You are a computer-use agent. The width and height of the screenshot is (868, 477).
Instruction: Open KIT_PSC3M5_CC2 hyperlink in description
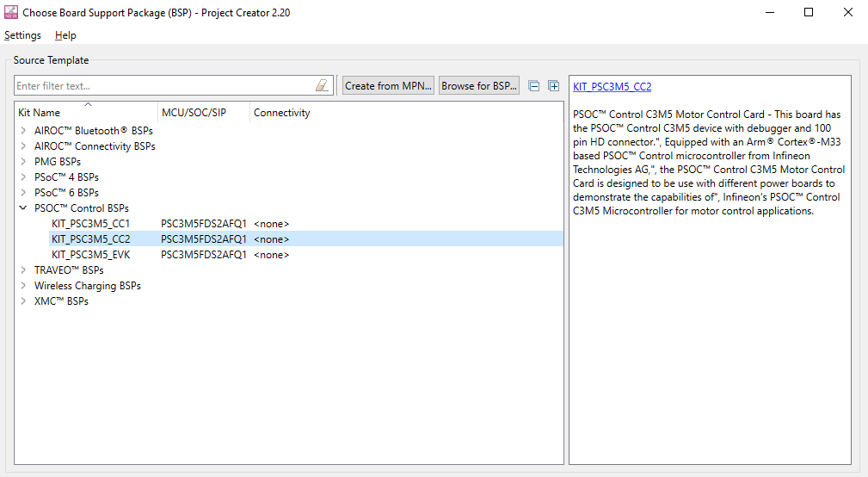pos(612,86)
